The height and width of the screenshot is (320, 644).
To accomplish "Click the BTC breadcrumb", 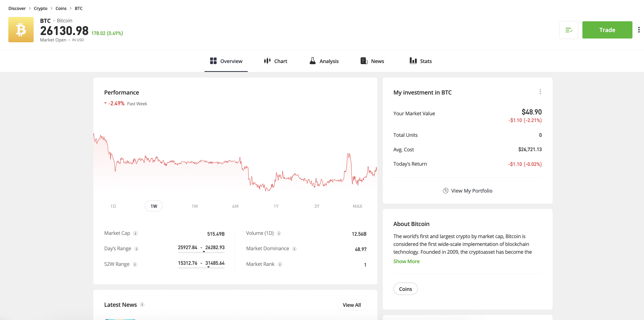I will coord(79,8).
